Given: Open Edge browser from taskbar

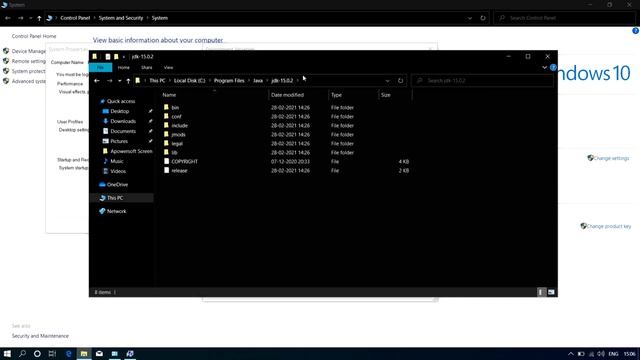Looking at the screenshot, I should click(x=68, y=354).
